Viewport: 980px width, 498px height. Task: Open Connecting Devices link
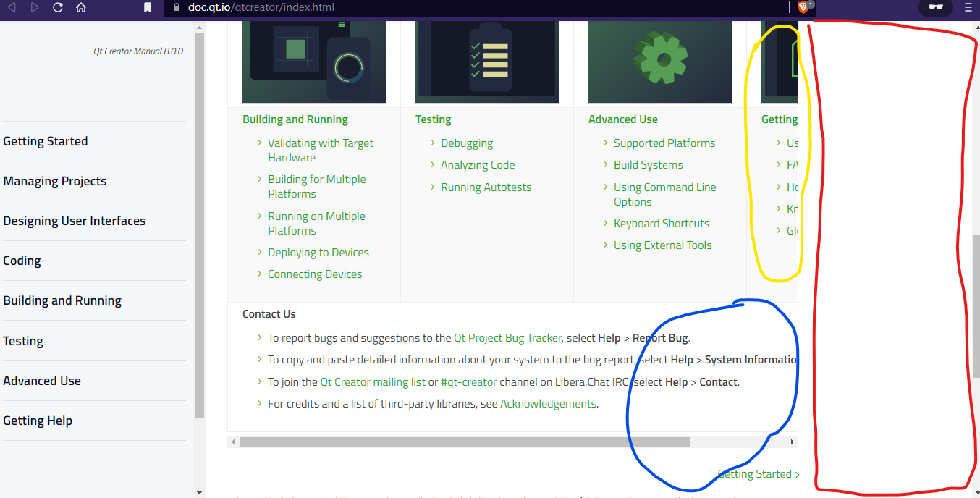[x=315, y=274]
